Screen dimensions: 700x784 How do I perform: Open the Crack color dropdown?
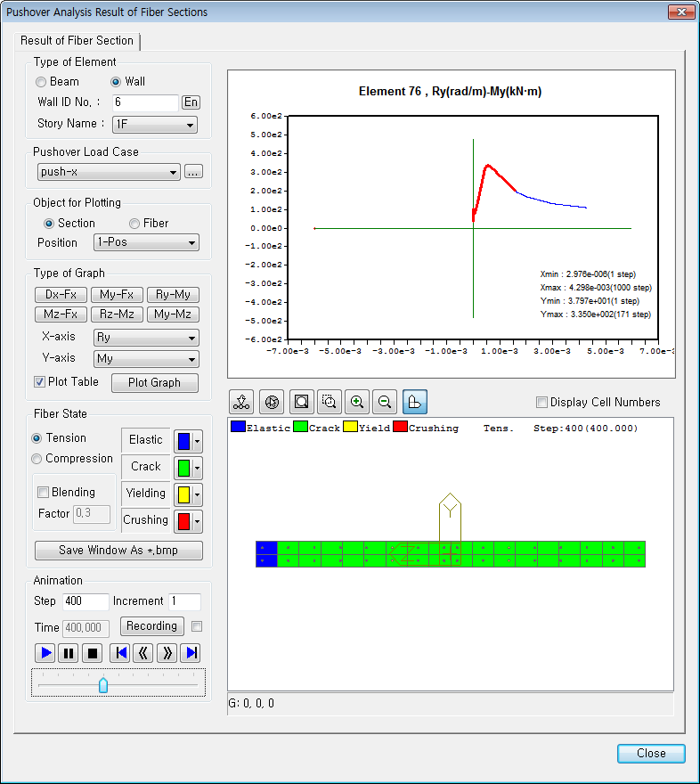pyautogui.click(x=198, y=468)
